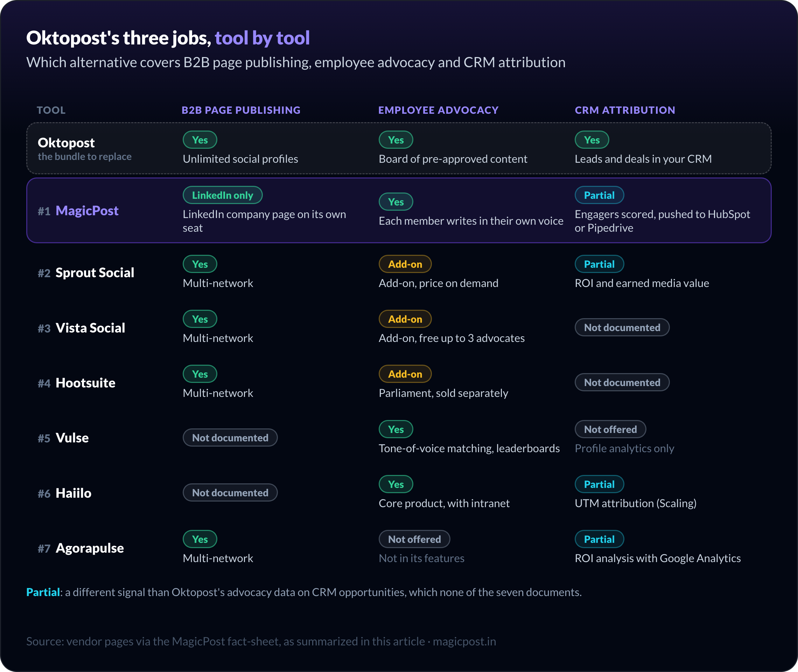Select the Oktopost row name
Image resolution: width=798 pixels, height=672 pixels.
pos(66,142)
